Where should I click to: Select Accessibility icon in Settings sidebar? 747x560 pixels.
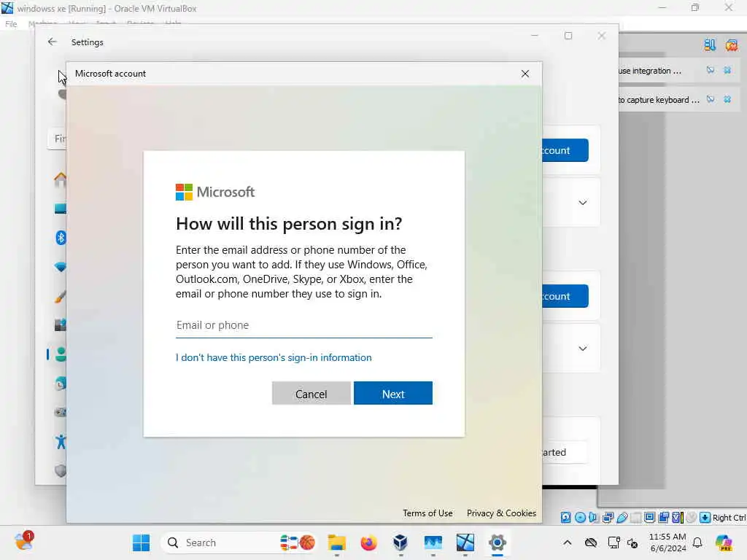coord(61,442)
